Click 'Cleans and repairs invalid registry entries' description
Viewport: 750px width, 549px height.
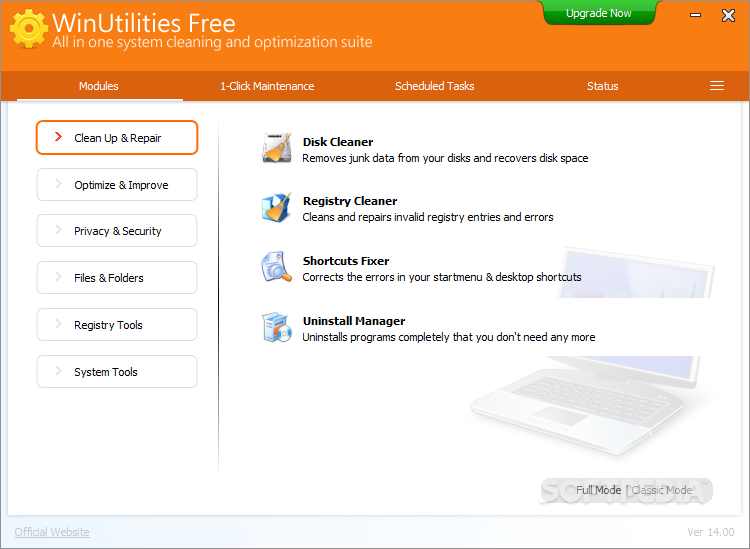(x=428, y=217)
